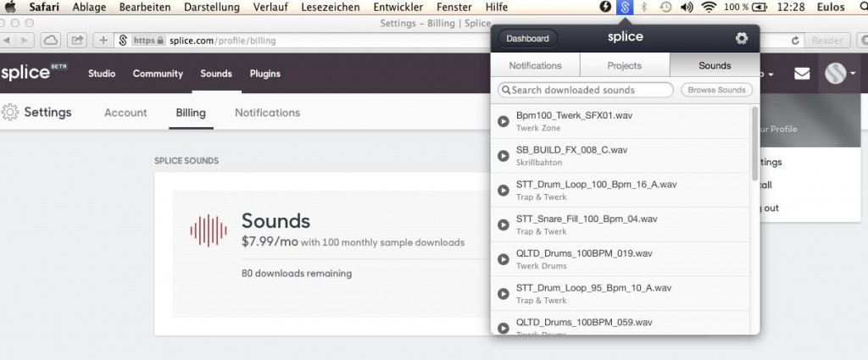
Task: Open Splice popup settings gear
Action: point(742,38)
